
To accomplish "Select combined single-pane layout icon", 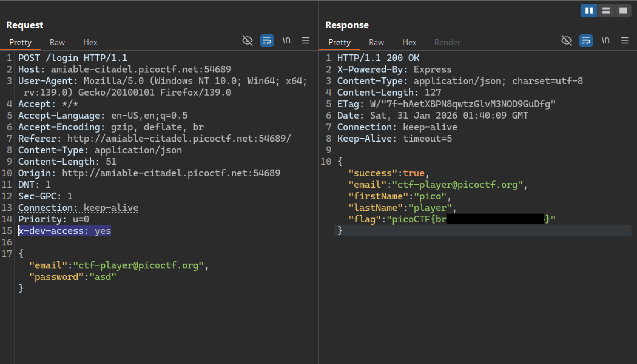I will tap(623, 11).
